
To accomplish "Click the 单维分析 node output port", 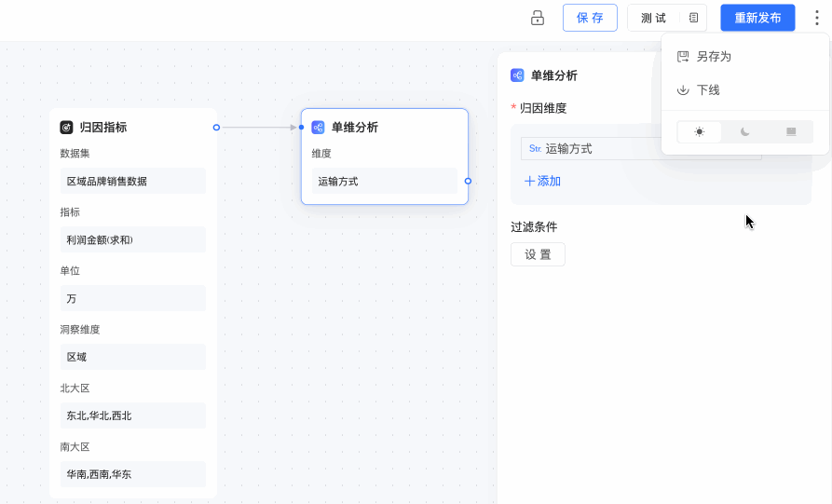I will [x=468, y=181].
